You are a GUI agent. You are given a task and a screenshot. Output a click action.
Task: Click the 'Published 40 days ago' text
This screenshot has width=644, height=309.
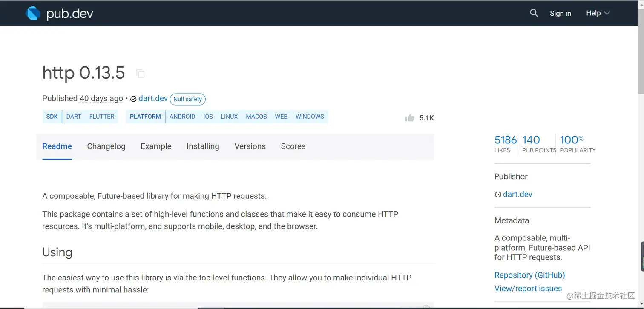click(83, 99)
